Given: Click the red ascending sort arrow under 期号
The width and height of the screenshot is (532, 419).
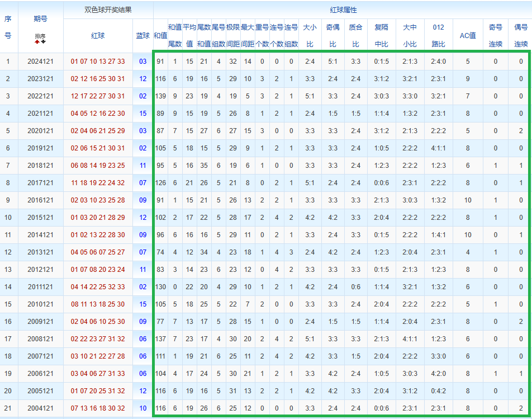Looking at the screenshot, I should pos(37,42).
